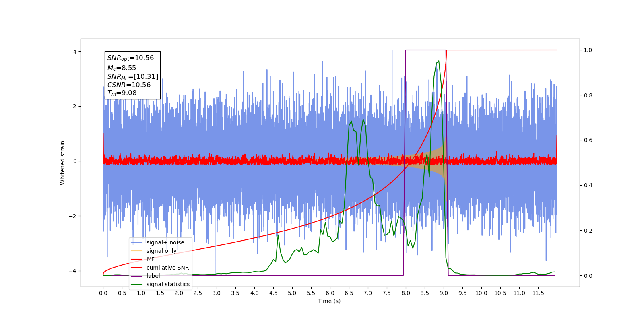Click x-axis tick label 2.0
Image resolution: width=644 pixels, height=322 pixels.
pyautogui.click(x=179, y=293)
